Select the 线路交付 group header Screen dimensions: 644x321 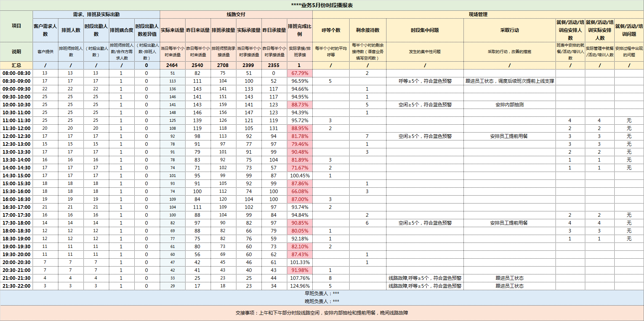[236, 14]
